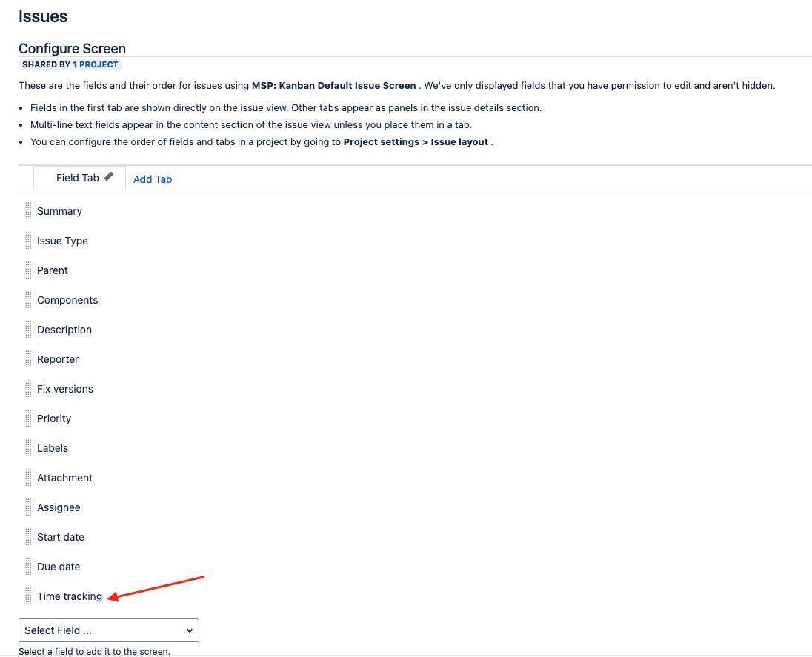Open the 1 PROJECT shared link
812x657 pixels.
coord(96,64)
